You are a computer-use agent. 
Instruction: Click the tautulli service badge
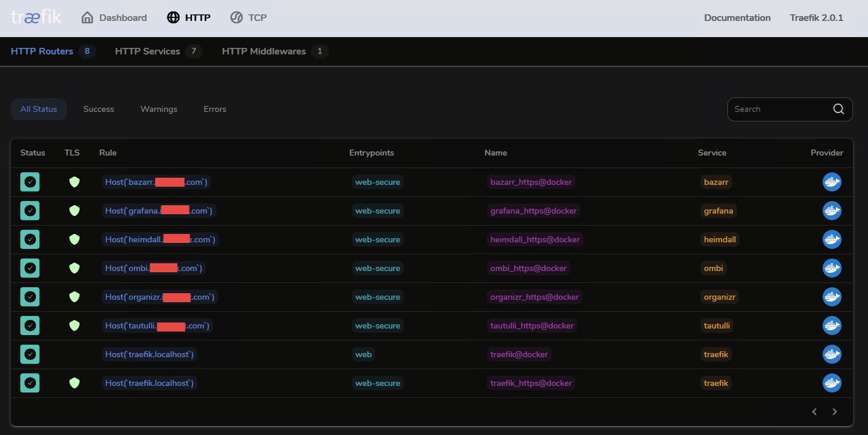(x=717, y=326)
